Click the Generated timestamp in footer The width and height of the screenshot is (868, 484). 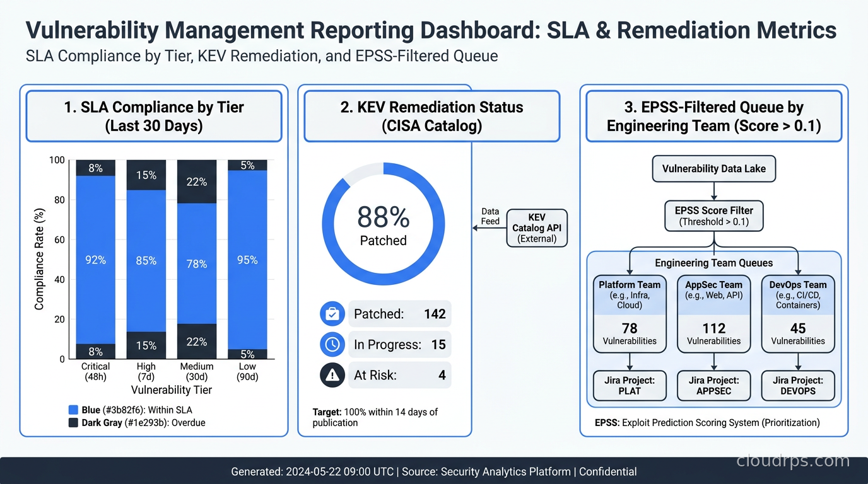[x=312, y=471]
